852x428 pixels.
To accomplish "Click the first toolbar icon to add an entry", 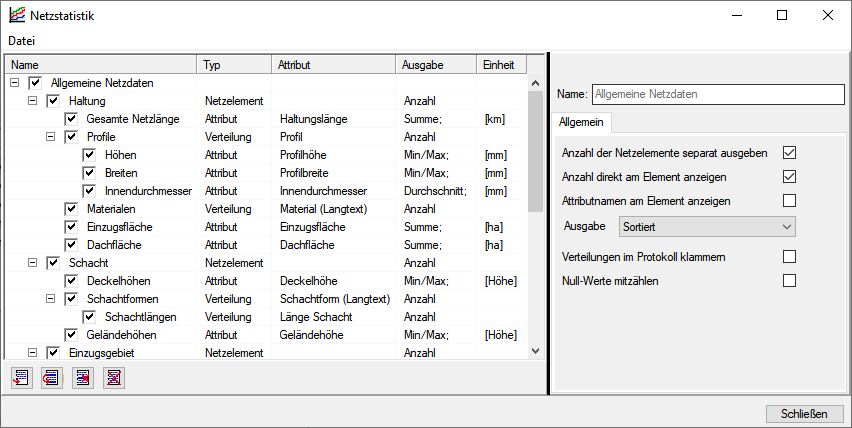I will (x=21, y=377).
